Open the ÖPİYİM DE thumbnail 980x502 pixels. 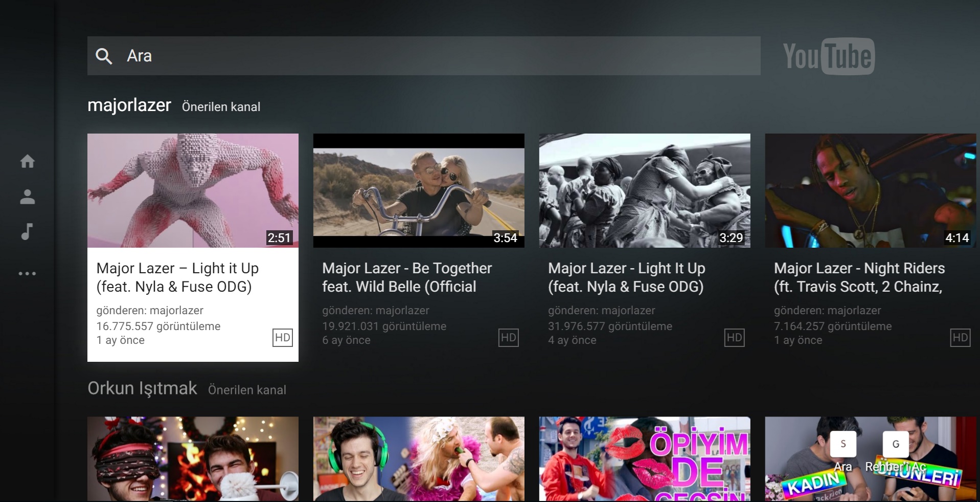[x=645, y=459]
